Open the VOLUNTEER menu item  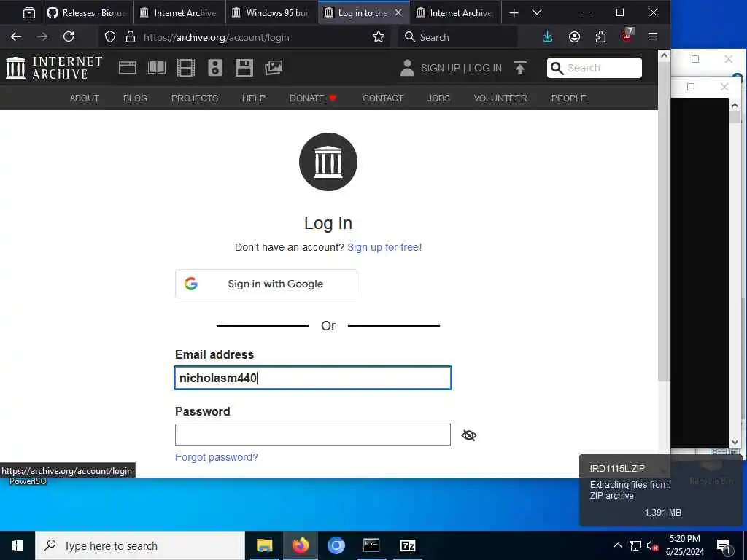pos(500,98)
